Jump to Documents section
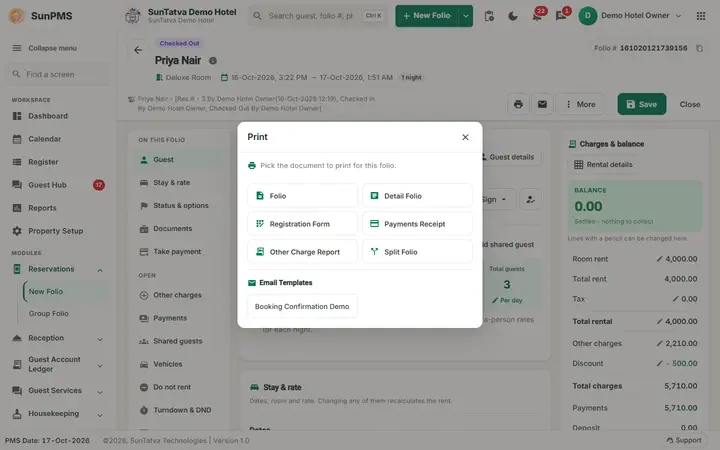720x450 pixels. [179, 229]
